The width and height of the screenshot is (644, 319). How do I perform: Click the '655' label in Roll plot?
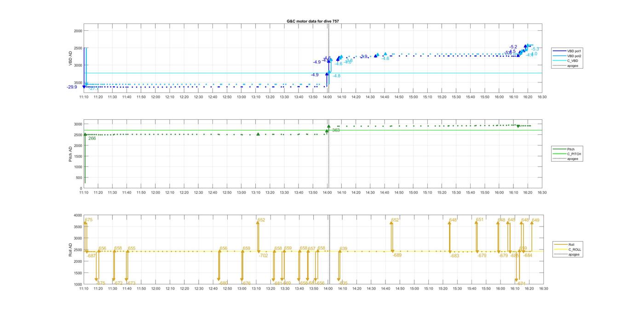pos(132,248)
